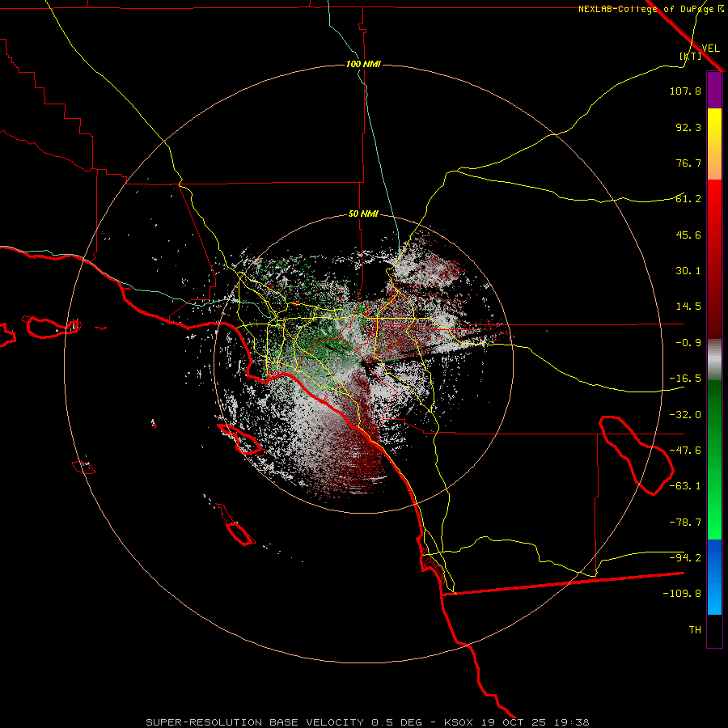Screen dimensions: 728x728
Task: Click the yellow-orange segment of color bar
Action: tap(714, 144)
